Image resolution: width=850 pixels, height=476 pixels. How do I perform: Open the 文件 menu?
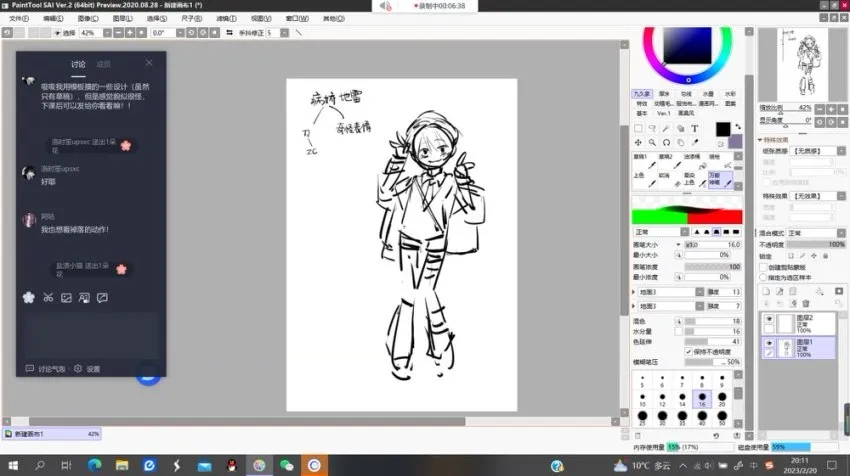[18, 18]
